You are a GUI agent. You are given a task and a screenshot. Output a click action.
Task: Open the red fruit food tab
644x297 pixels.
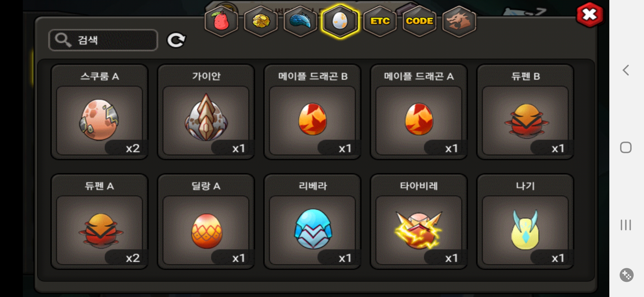point(222,21)
